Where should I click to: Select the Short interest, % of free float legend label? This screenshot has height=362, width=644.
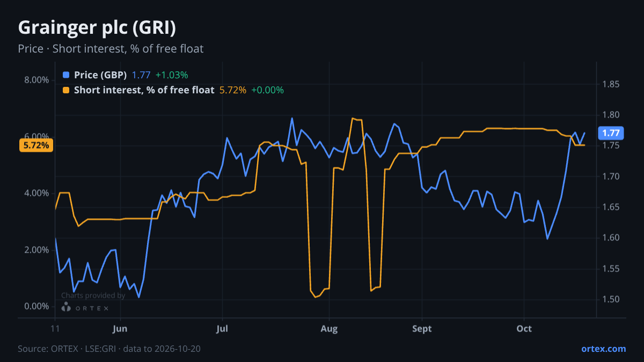[x=144, y=90]
